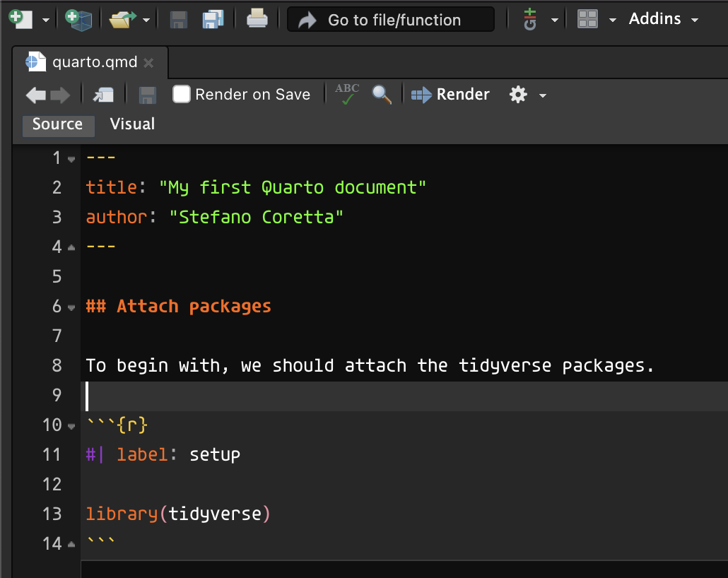
Task: Collapse the YAML header fold arrow on line 1
Action: [71, 159]
